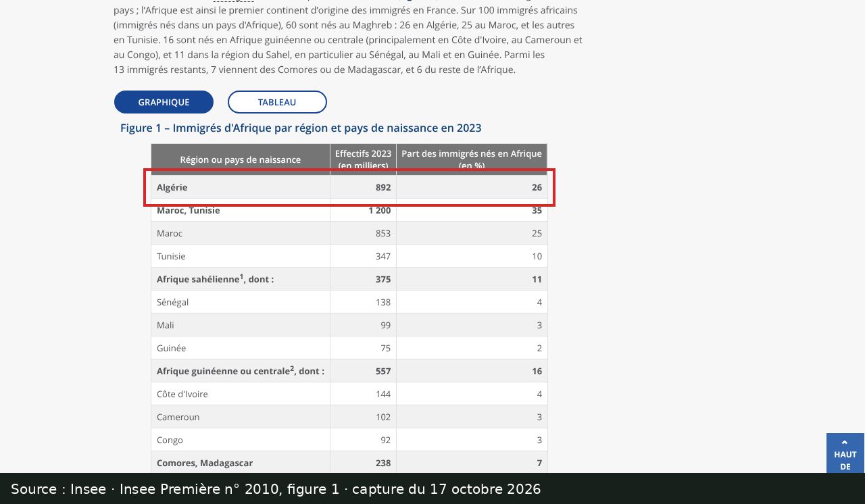Select the Algérie row label

[x=172, y=187]
